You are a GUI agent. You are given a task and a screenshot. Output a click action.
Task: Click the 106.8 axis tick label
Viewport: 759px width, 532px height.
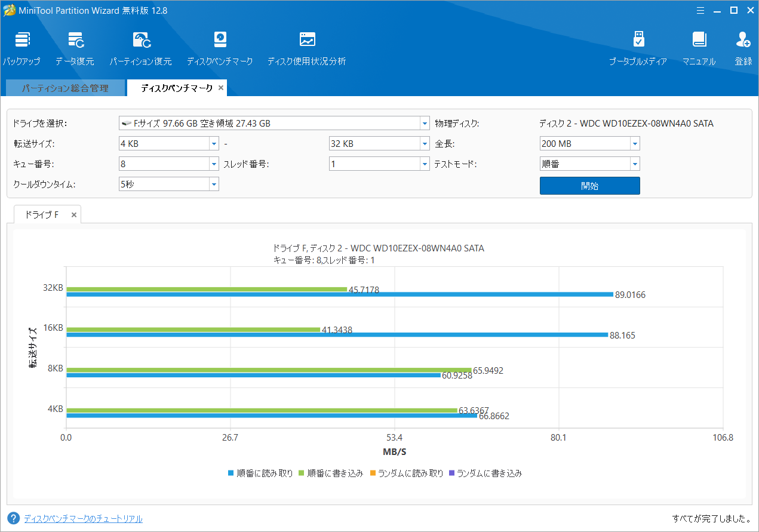[723, 438]
